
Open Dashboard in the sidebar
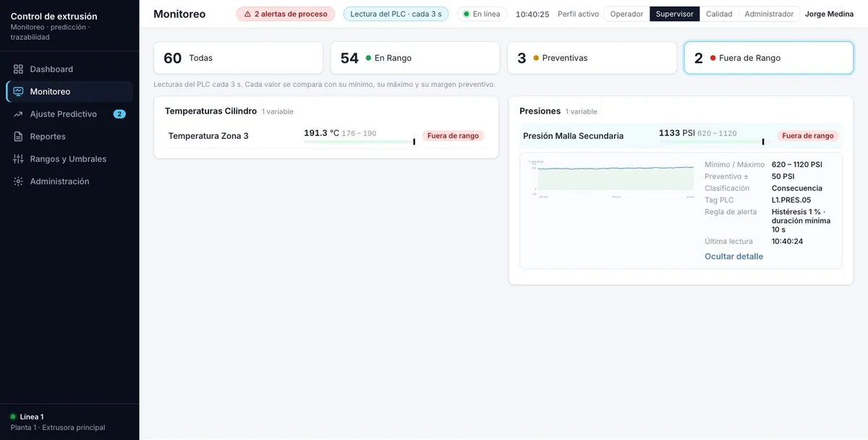coord(69,69)
